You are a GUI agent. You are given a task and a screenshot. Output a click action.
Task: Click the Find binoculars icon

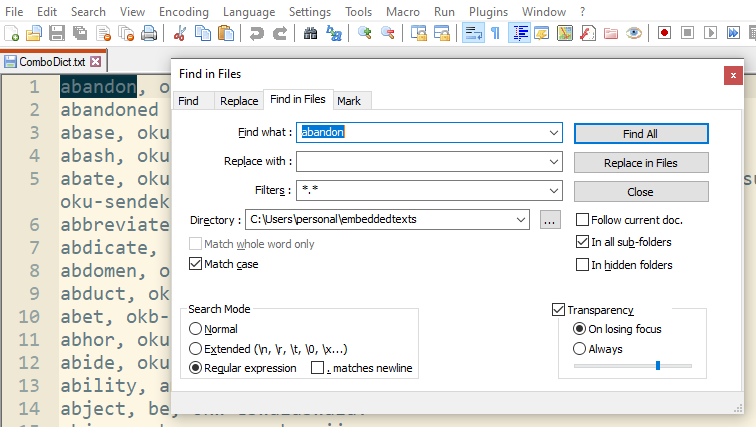pos(310,33)
